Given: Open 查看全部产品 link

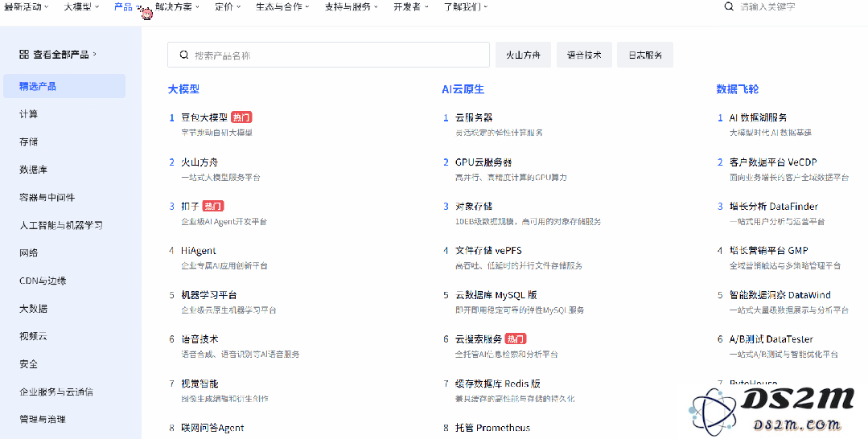Looking at the screenshot, I should (x=58, y=54).
